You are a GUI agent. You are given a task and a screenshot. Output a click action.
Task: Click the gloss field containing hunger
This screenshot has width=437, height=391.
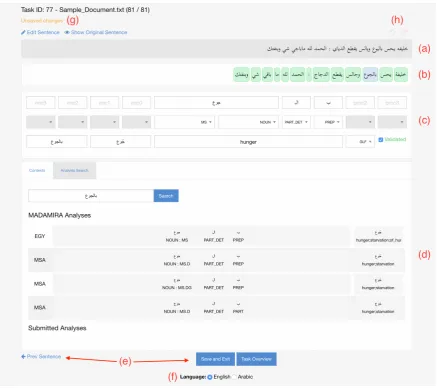(248, 142)
